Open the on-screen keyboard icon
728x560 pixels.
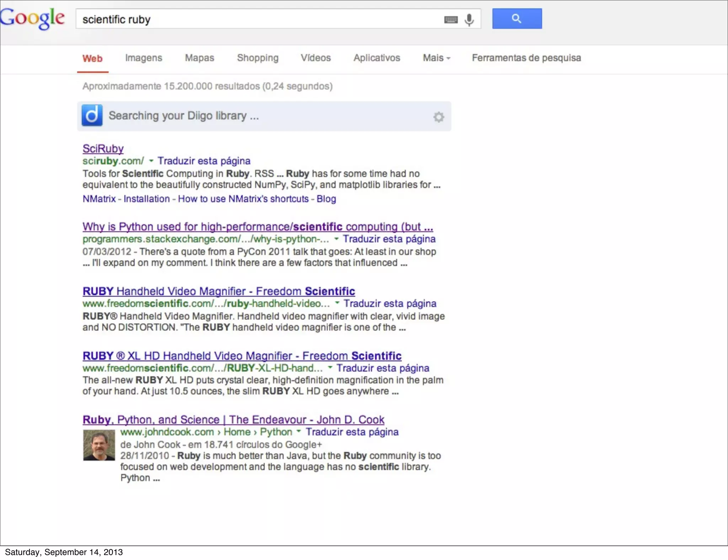click(x=451, y=20)
